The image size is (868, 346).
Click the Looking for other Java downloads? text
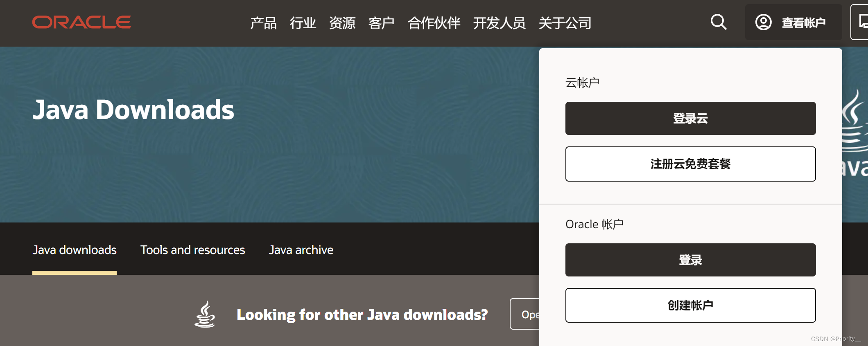click(x=362, y=315)
